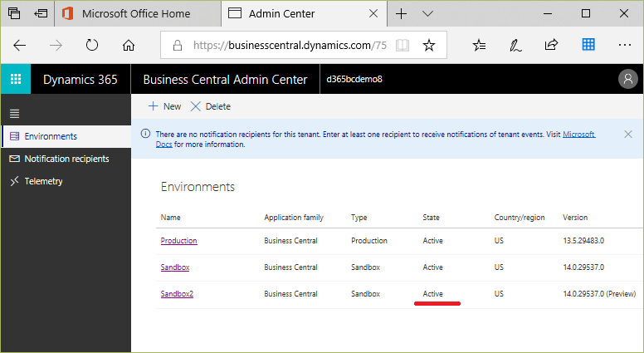This screenshot has width=644, height=353.
Task: Click New to create an environment
Action: pos(164,106)
